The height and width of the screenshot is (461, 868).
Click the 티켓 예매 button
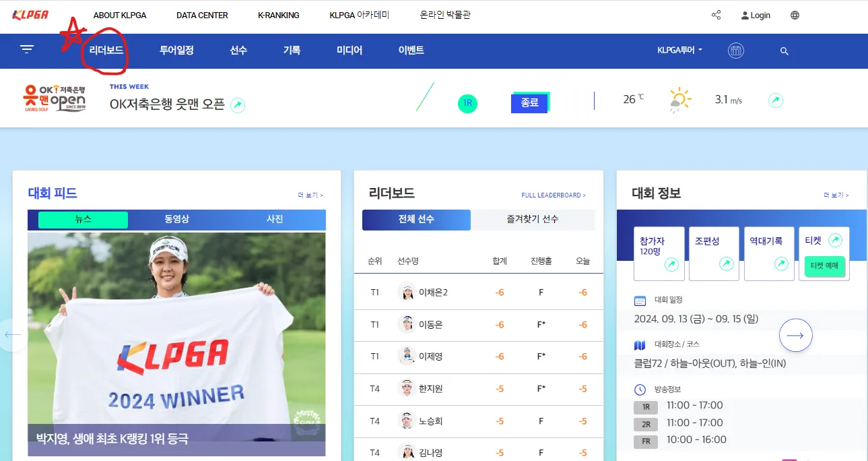pyautogui.click(x=823, y=267)
